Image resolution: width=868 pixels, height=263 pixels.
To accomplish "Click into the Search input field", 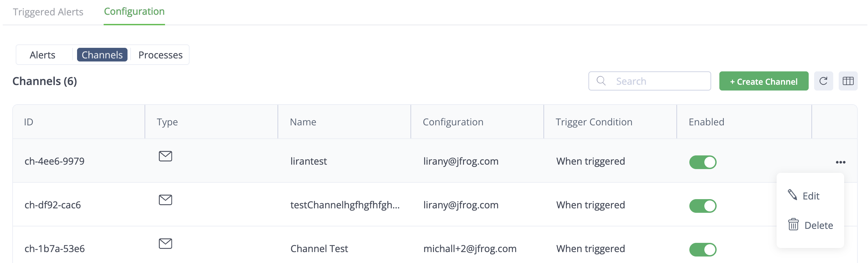I will coord(660,81).
